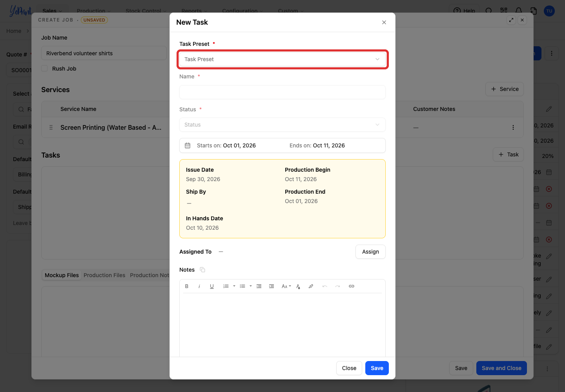The height and width of the screenshot is (392, 565).
Task: Click the task Name input field
Action: [282, 92]
